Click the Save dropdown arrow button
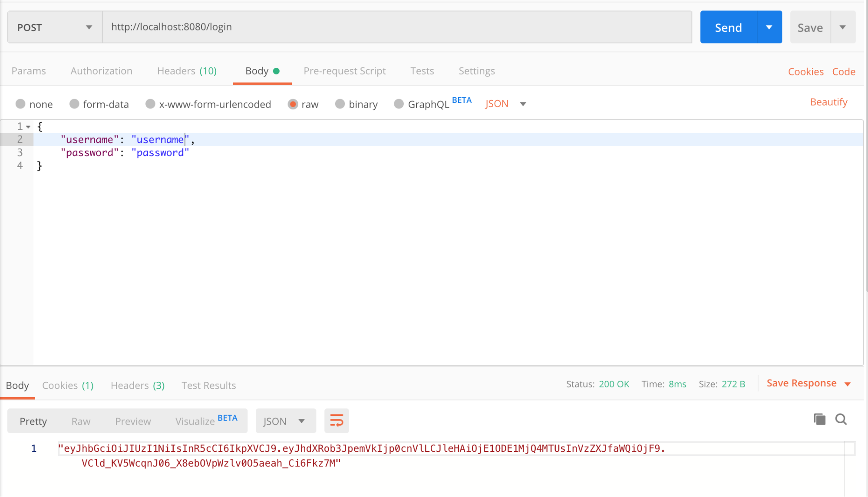Viewport: 868px width, 497px height. tap(843, 27)
